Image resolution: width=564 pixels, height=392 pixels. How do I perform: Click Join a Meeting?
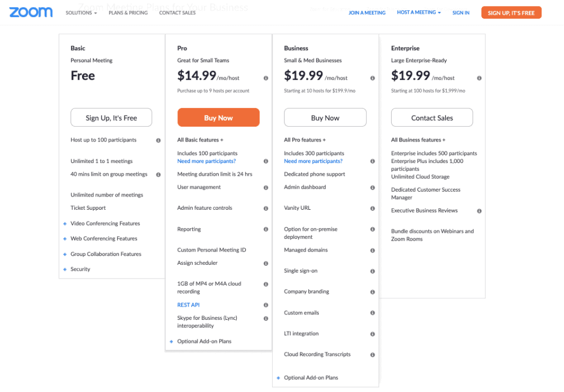(367, 13)
